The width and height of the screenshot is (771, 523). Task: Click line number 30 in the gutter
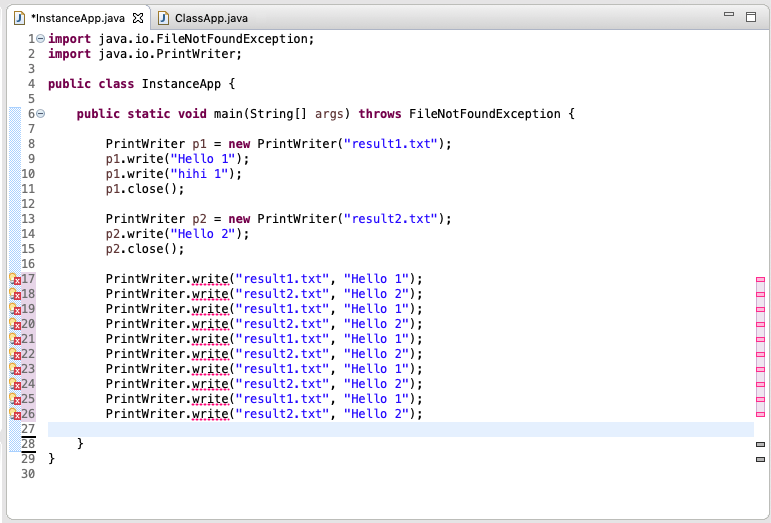click(28, 474)
